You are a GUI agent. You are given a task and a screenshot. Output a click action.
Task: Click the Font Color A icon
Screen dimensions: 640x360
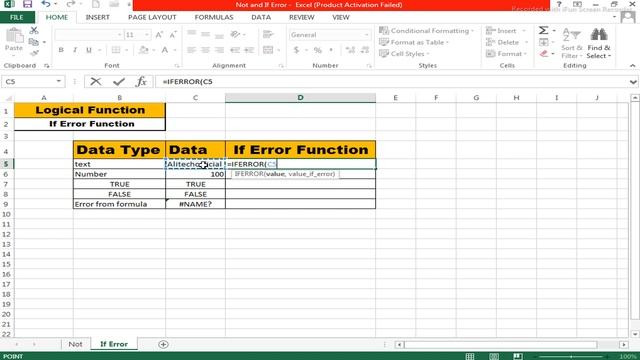[x=164, y=50]
